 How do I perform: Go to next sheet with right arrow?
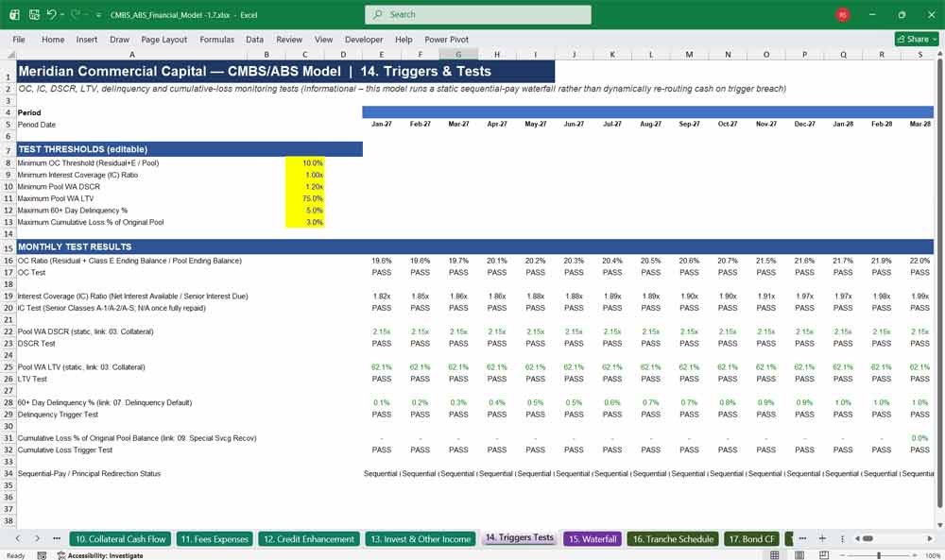pyautogui.click(x=37, y=539)
